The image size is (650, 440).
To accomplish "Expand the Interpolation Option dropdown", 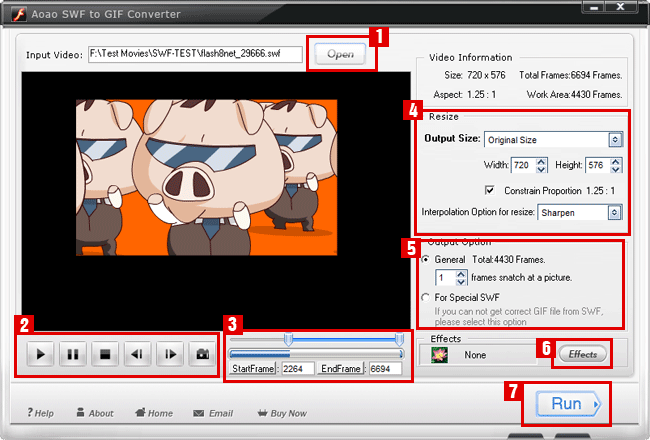I will tap(614, 213).
